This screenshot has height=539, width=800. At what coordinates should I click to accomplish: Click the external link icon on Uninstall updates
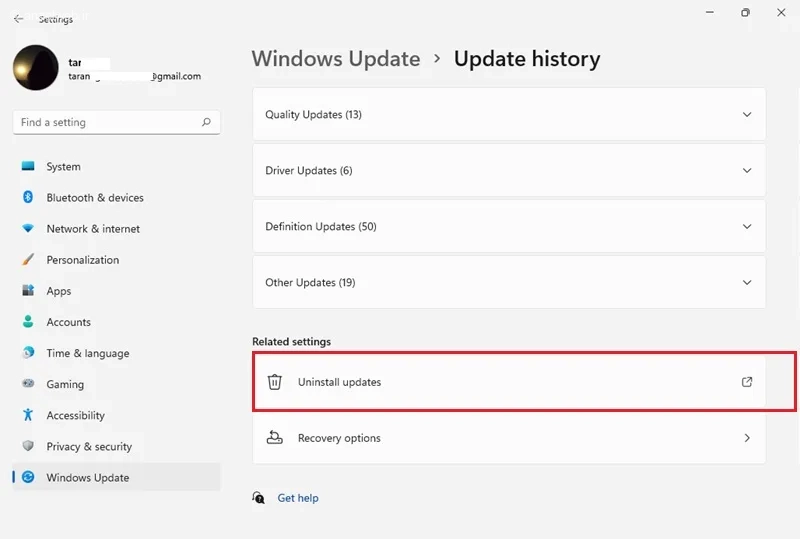(747, 382)
